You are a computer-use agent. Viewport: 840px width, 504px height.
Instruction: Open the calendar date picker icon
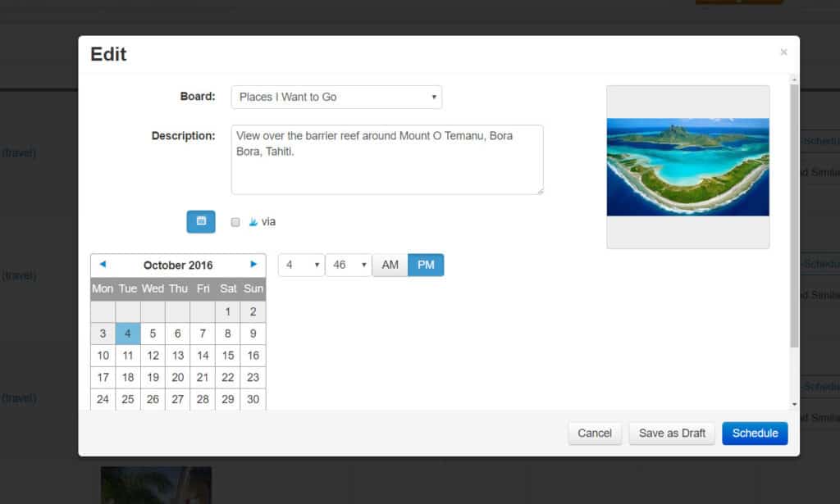(200, 221)
